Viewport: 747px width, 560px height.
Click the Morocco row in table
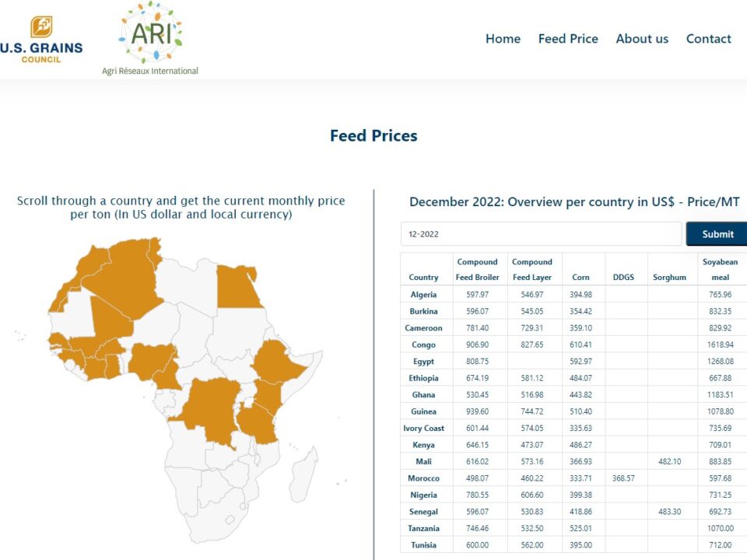(573, 478)
